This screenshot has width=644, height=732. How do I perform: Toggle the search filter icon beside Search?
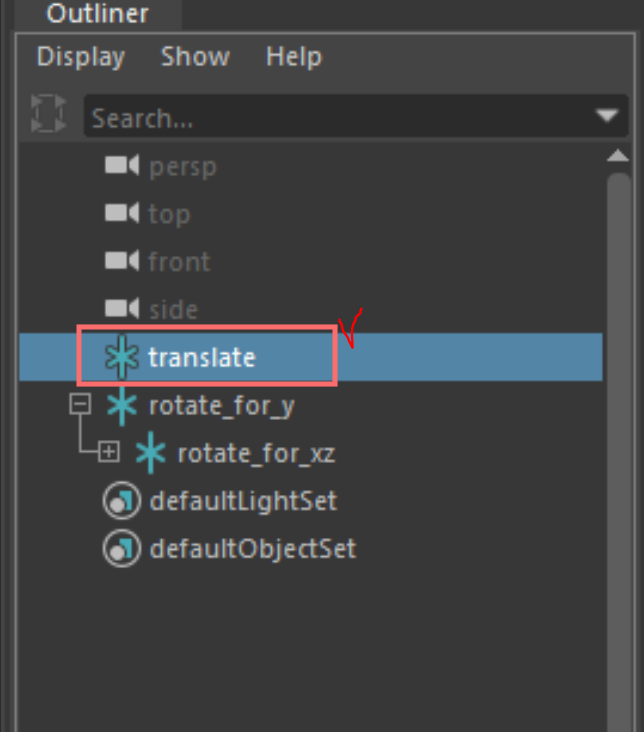click(x=48, y=113)
